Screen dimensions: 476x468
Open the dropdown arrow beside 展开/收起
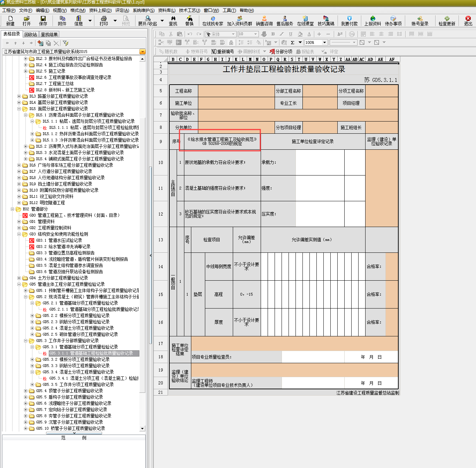click(x=162, y=21)
